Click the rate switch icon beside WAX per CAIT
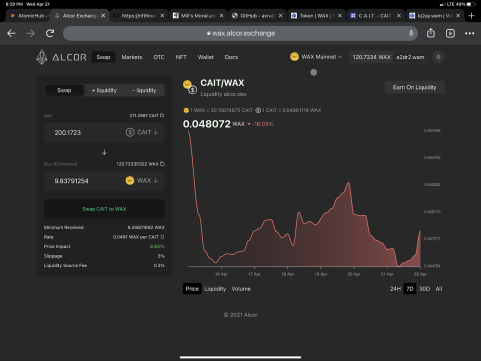This screenshot has width=481, height=361. [162, 237]
